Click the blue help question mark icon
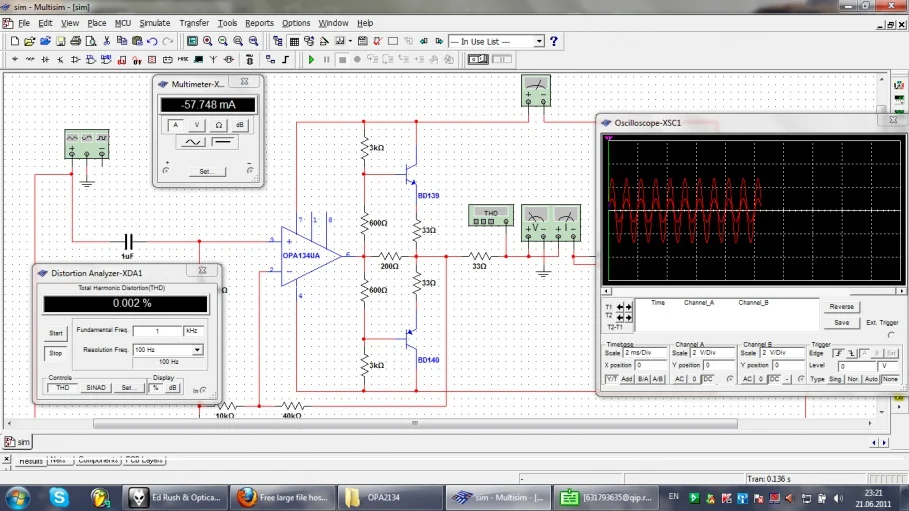Image resolution: width=909 pixels, height=511 pixels. coord(554,42)
